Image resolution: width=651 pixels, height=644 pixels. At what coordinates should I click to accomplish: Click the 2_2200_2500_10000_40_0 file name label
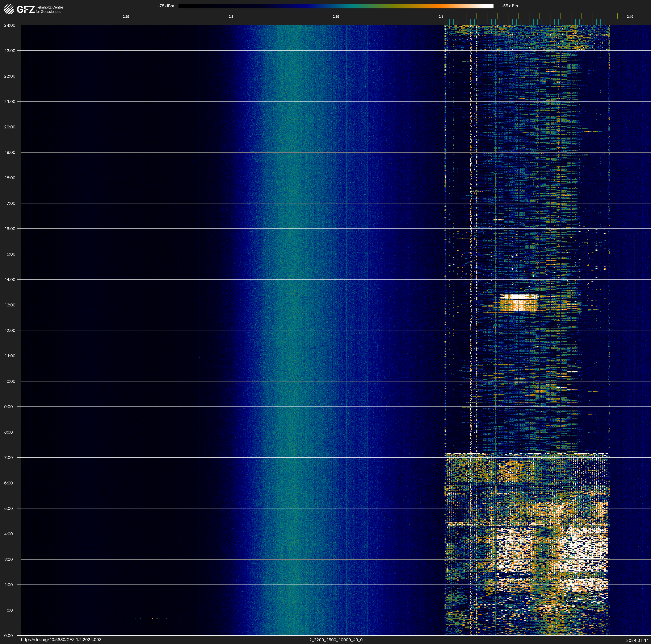tap(336, 640)
